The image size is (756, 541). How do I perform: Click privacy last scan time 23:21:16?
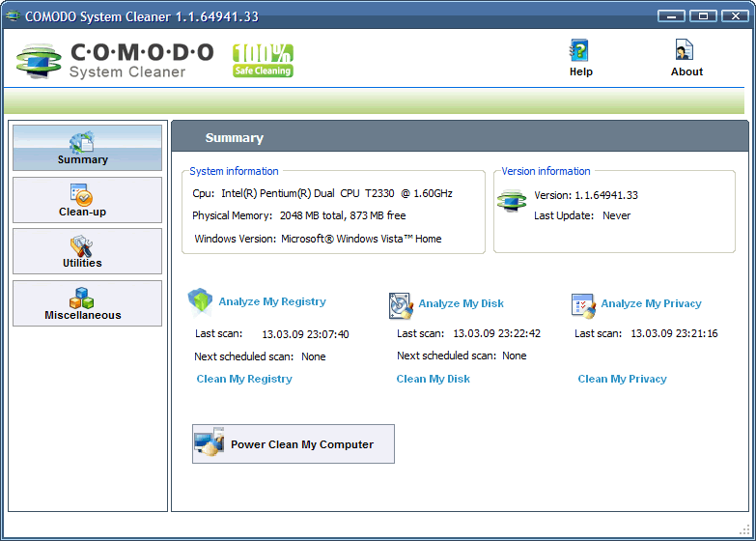[x=674, y=333]
